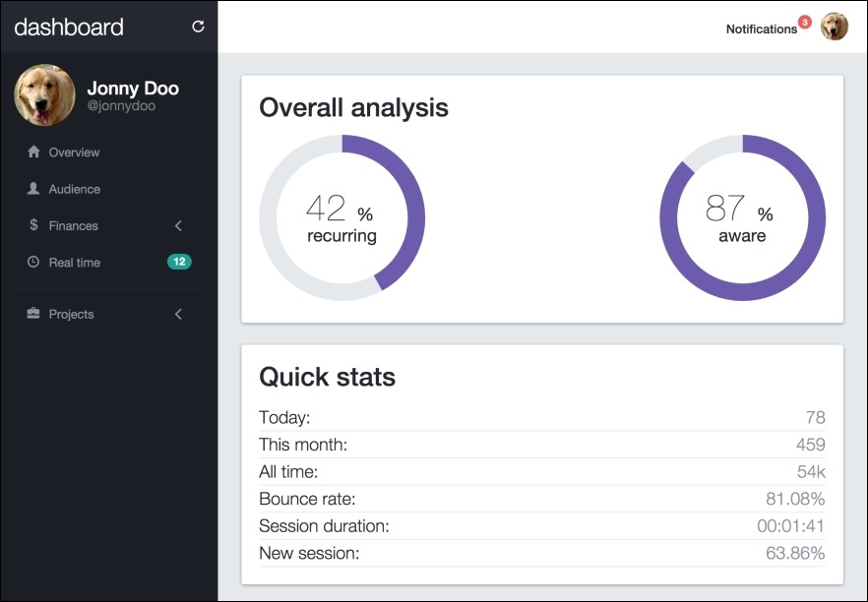Viewport: 868px width, 602px height.
Task: Expand the Finances submenu chevron
Action: click(x=178, y=225)
